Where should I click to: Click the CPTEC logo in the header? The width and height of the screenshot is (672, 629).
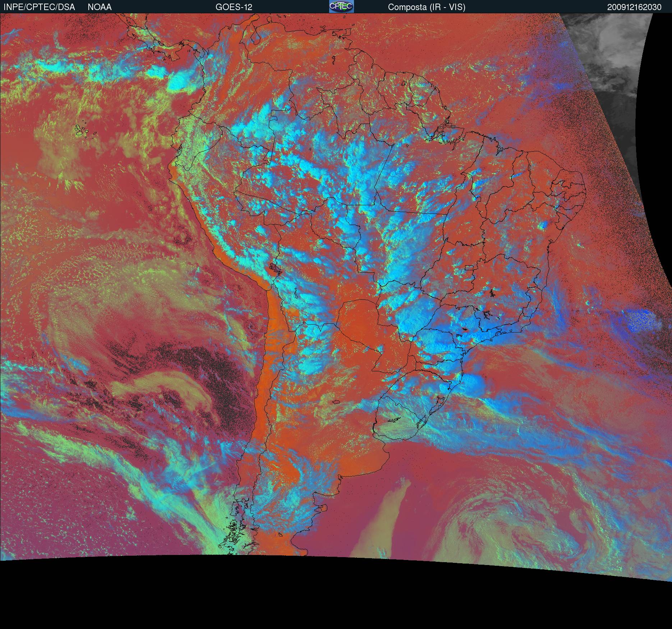[x=341, y=6]
